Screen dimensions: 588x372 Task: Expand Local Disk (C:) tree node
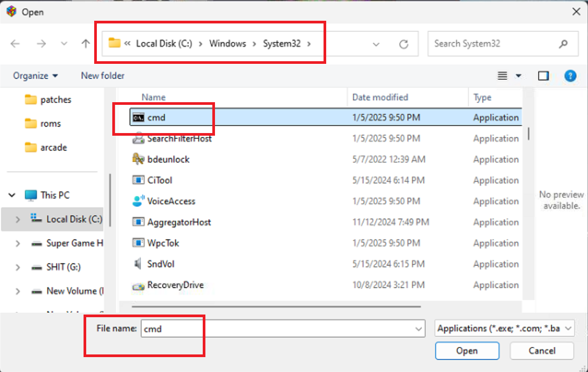coord(18,219)
